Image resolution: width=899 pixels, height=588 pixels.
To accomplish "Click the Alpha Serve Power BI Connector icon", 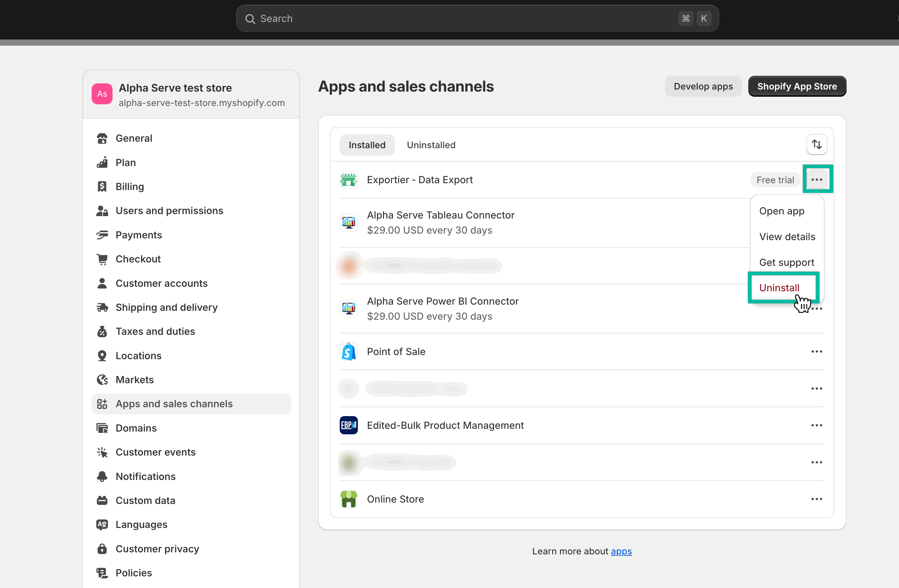I will (x=349, y=308).
